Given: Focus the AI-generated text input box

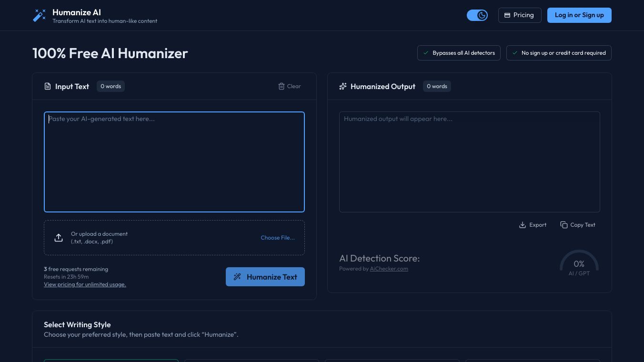Looking at the screenshot, I should tap(174, 162).
